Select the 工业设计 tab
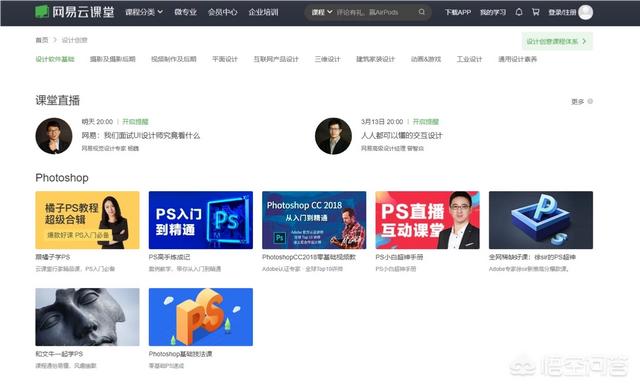The image size is (640, 388). (x=469, y=59)
